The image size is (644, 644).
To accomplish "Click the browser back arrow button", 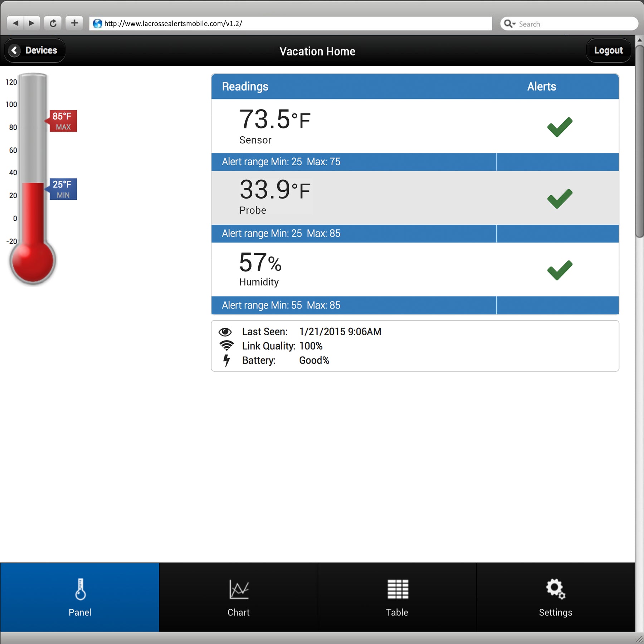I will point(15,23).
